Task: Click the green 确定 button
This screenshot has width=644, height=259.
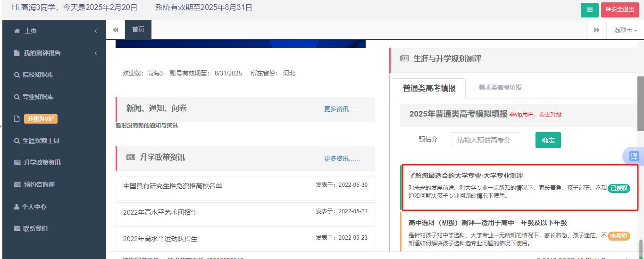Action: click(x=548, y=140)
